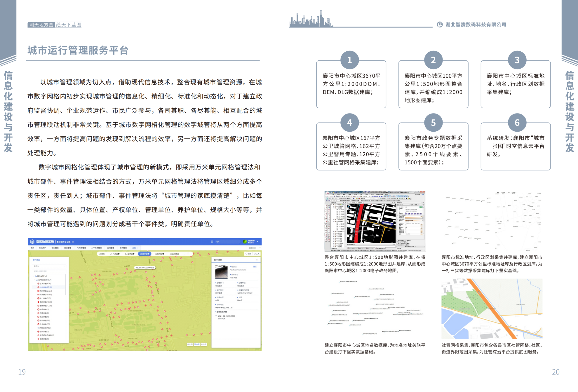Select 区域地图 in the map navigation
Viewport: 578px width, 392px height.
point(175,254)
